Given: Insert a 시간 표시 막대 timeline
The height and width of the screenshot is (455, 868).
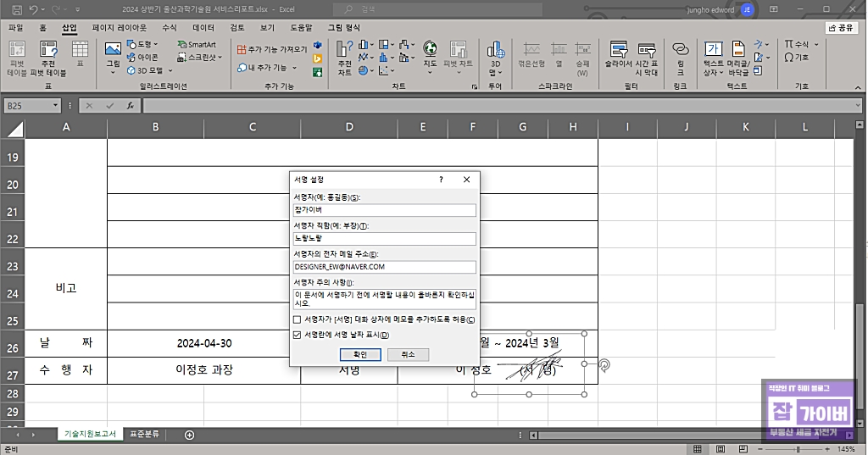Looking at the screenshot, I should tap(647, 58).
